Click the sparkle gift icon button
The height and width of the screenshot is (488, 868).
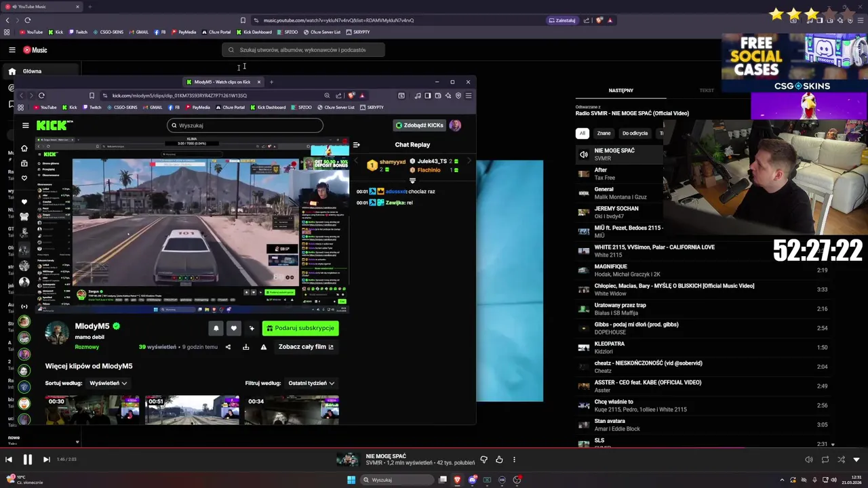pos(252,328)
